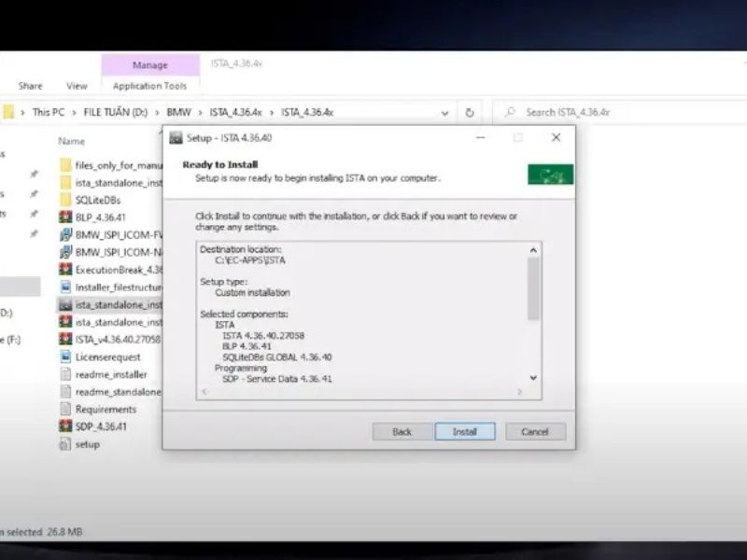Image resolution: width=747 pixels, height=560 pixels.
Task: Select the Licenserequest file icon
Action: click(65, 357)
